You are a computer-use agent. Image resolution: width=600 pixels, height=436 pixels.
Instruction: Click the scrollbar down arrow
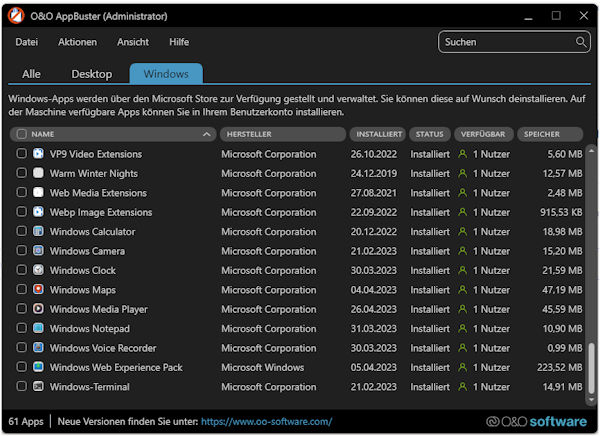click(x=591, y=400)
